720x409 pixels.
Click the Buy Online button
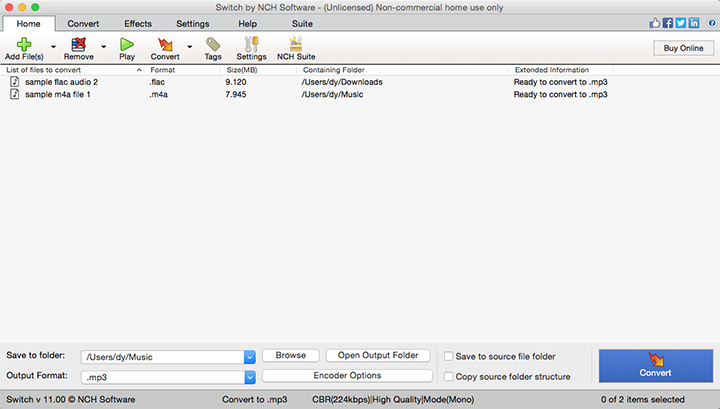(683, 48)
